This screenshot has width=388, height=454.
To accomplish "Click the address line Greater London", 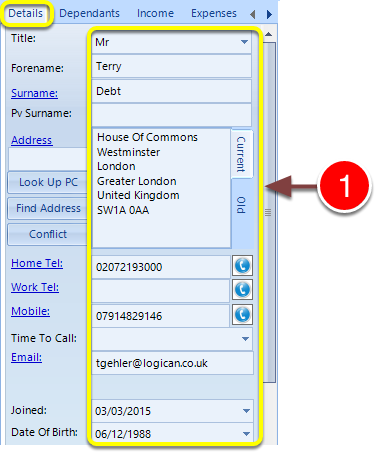I will (x=137, y=181).
